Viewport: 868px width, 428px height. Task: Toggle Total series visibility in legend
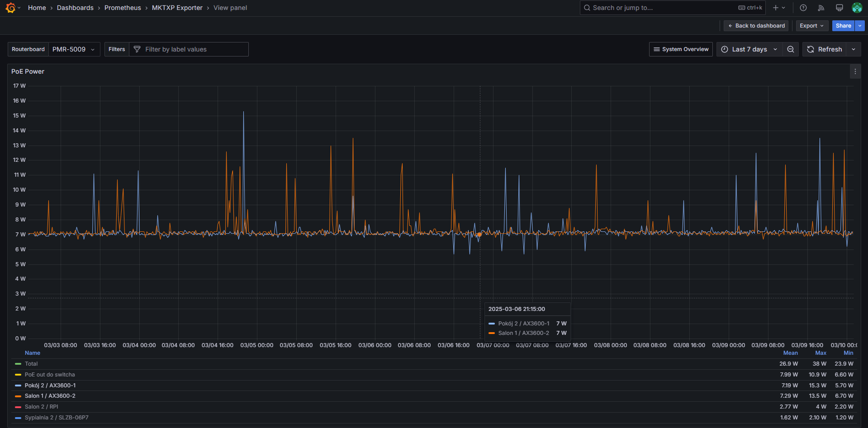(x=31, y=364)
